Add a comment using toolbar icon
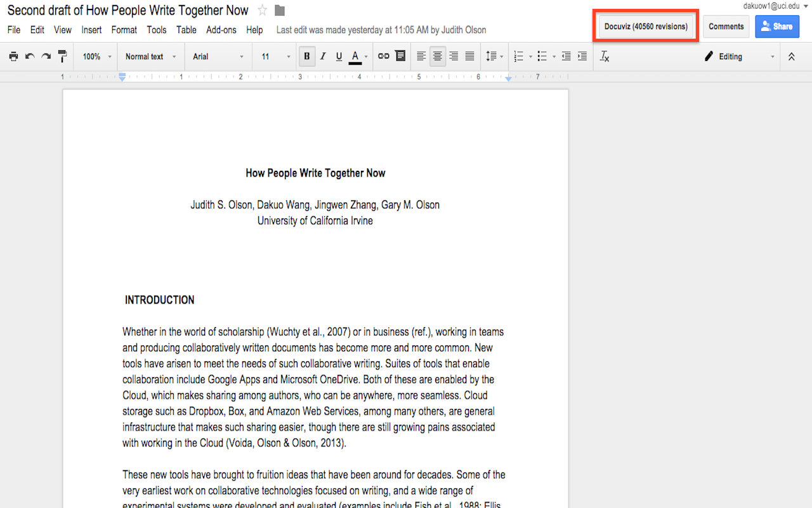The image size is (812, 508). [400, 57]
